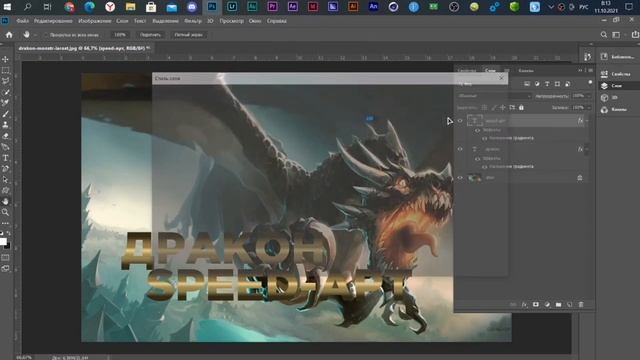The height and width of the screenshot is (360, 640).
Task: Collapse the Layers panel double-arrow
Action: click(x=580, y=71)
